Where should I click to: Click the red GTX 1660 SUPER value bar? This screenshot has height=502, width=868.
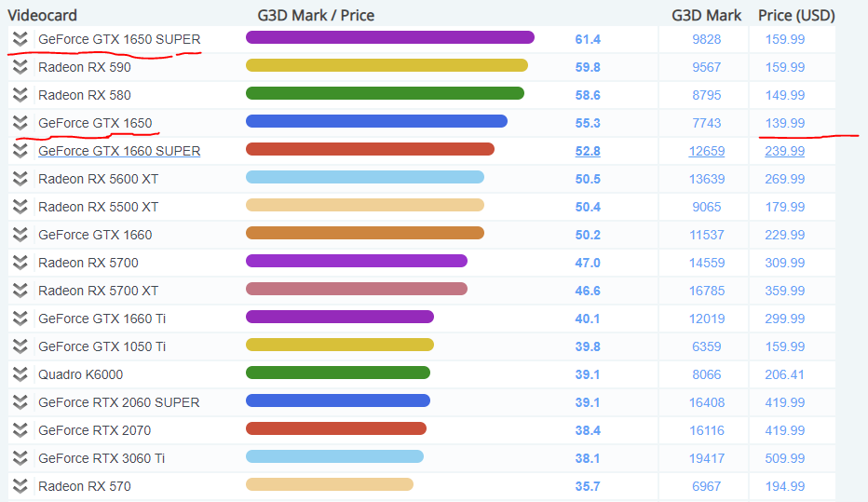pos(370,149)
